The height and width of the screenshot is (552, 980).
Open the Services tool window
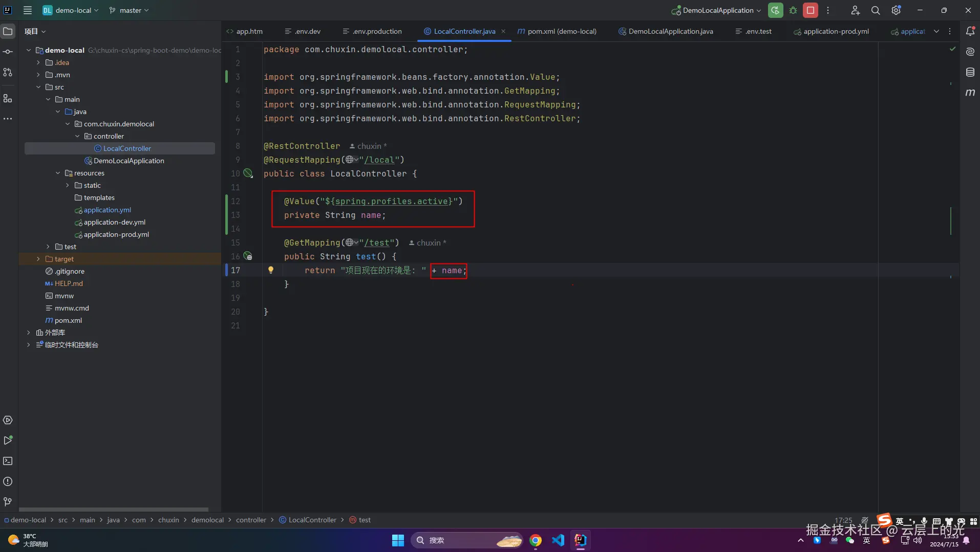coord(8,420)
